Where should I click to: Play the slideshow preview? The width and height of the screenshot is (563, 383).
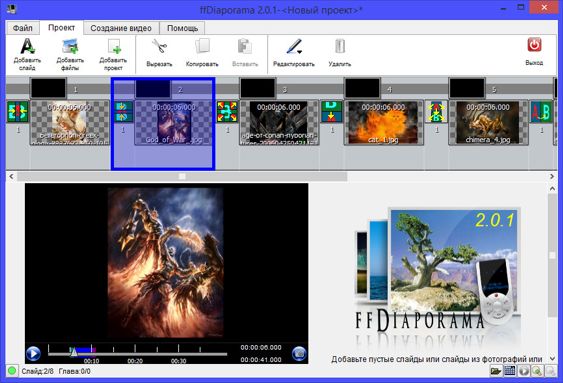click(33, 354)
